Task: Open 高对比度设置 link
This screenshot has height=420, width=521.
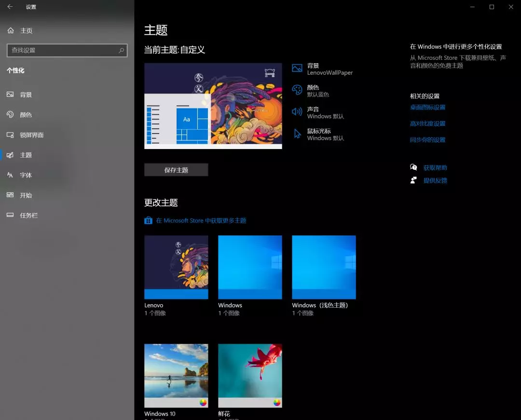Action: 427,123
